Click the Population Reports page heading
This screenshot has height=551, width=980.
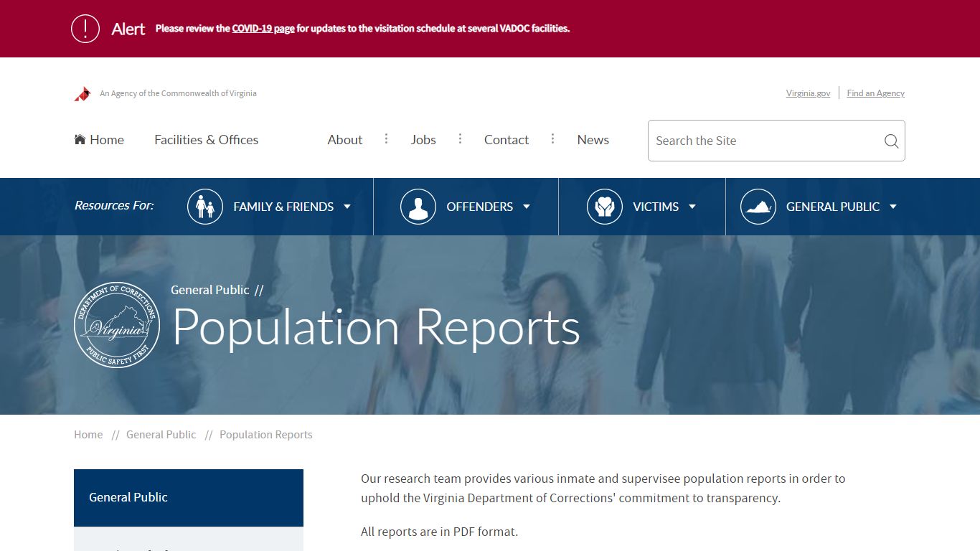point(376,328)
